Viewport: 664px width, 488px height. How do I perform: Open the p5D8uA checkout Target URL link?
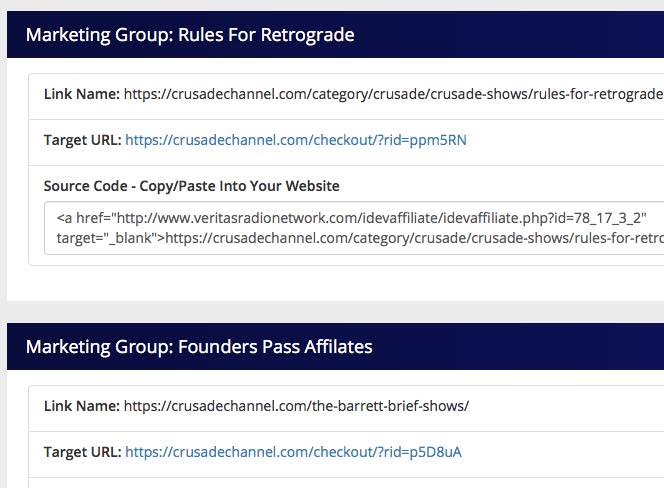[x=293, y=452]
